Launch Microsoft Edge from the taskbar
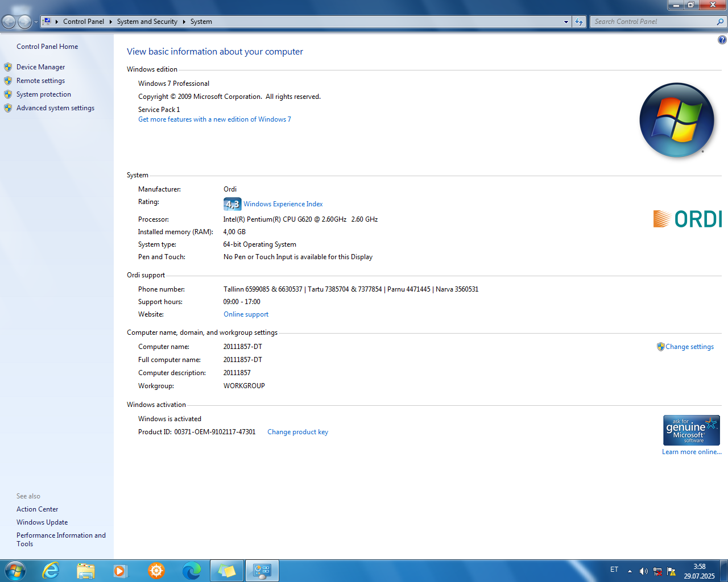 (192, 571)
